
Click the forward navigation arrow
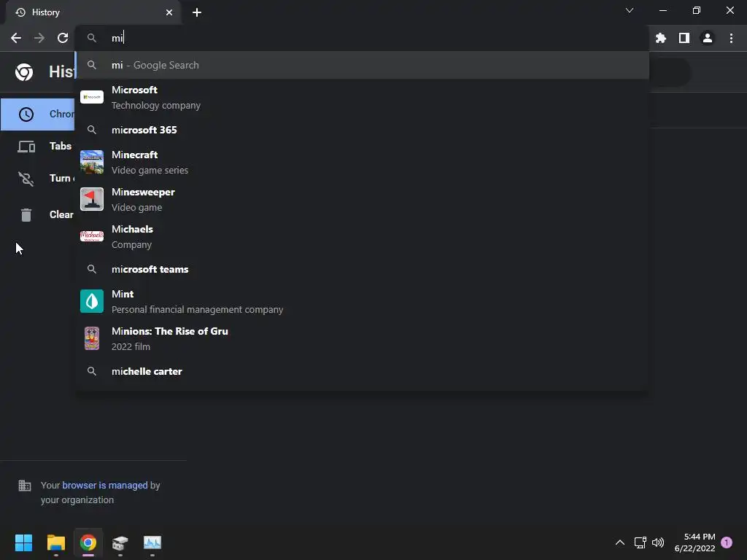click(x=39, y=38)
